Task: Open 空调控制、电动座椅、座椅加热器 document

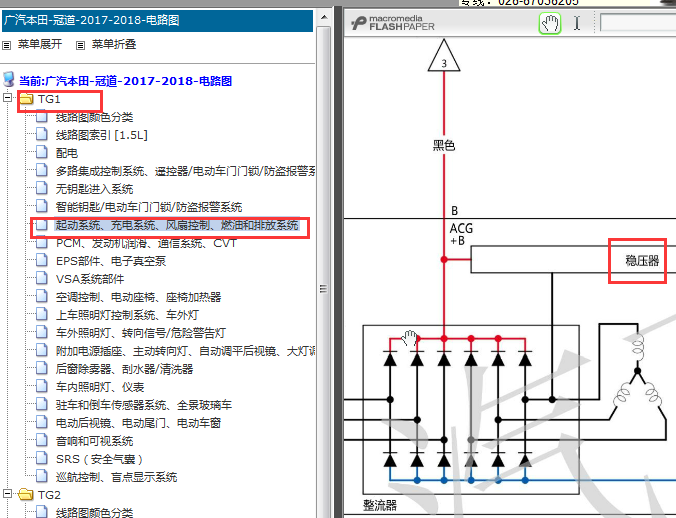Action: [138, 297]
